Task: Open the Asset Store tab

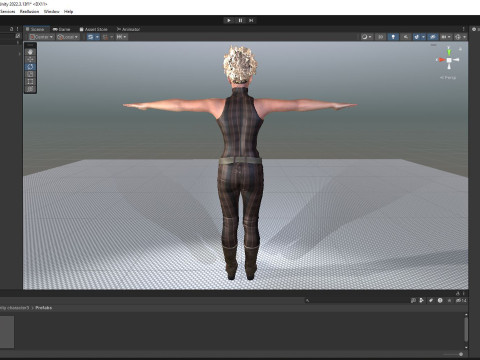Action: pos(93,29)
